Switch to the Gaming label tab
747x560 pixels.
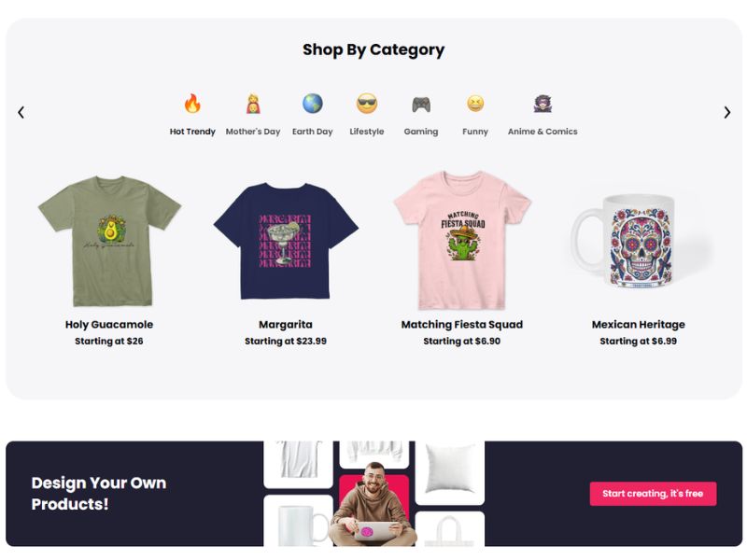(x=421, y=132)
